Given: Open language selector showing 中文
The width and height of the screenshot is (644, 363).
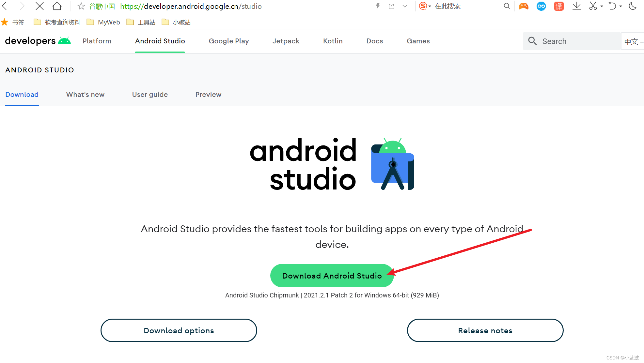Looking at the screenshot, I should [x=633, y=41].
